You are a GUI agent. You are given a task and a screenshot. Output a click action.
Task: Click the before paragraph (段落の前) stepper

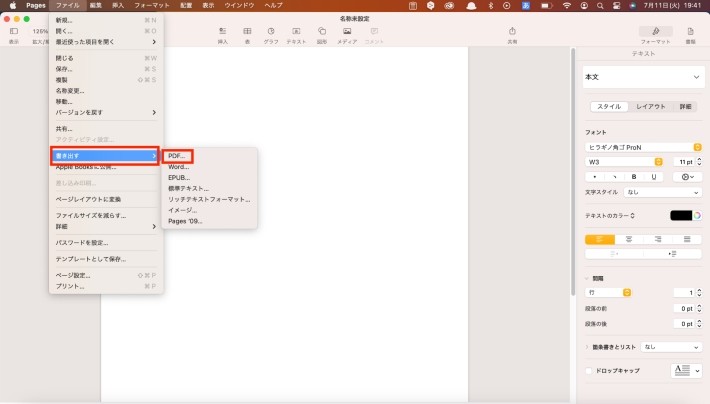[x=700, y=308]
